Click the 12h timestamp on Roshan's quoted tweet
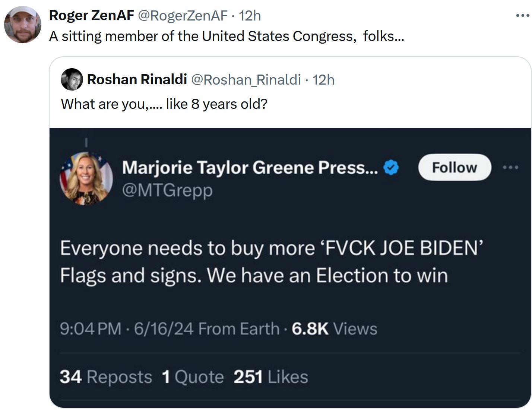 coord(323,79)
